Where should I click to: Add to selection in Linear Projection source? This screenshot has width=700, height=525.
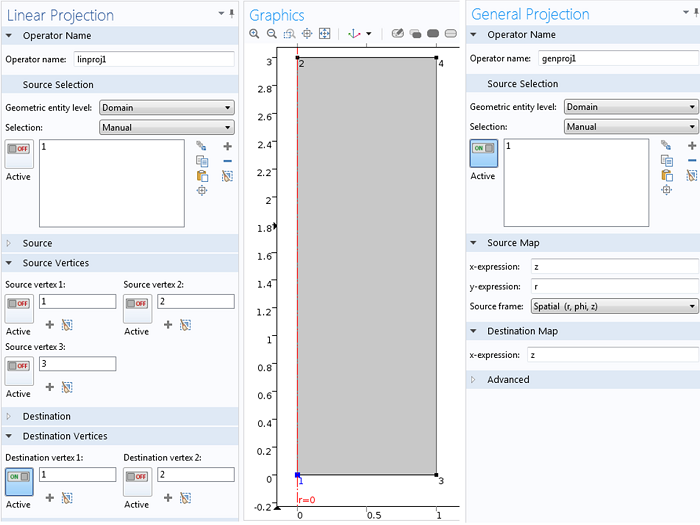tap(228, 146)
